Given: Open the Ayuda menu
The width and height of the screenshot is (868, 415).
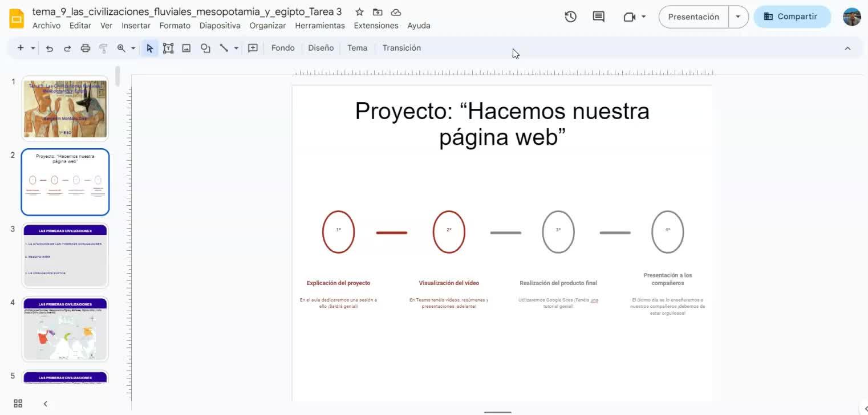Looking at the screenshot, I should coord(419,26).
